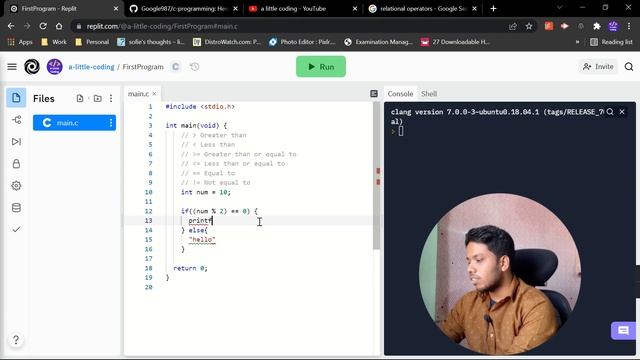This screenshot has height=360, width=640.
Task: Click the editor vertical scrollbar
Action: tap(376, 176)
